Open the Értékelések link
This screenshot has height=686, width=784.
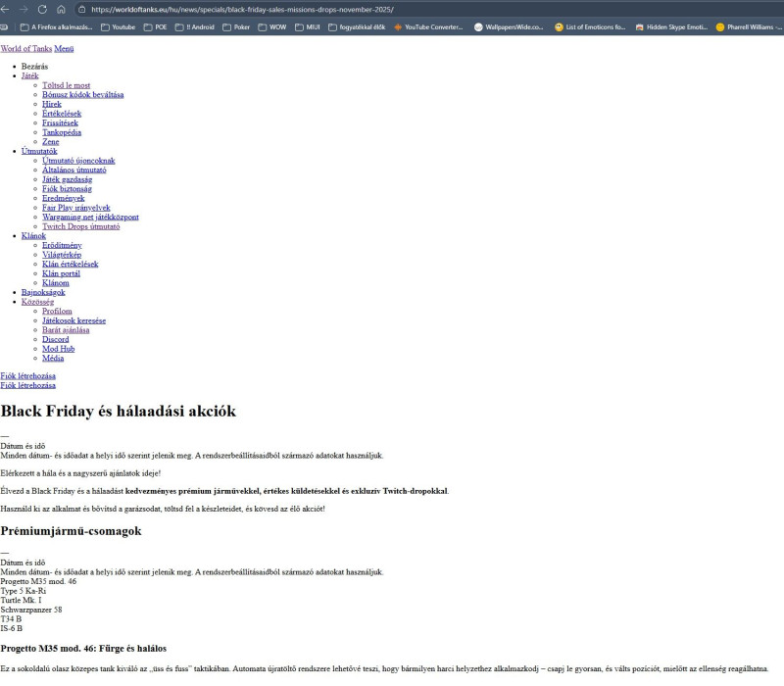pyautogui.click(x=62, y=114)
